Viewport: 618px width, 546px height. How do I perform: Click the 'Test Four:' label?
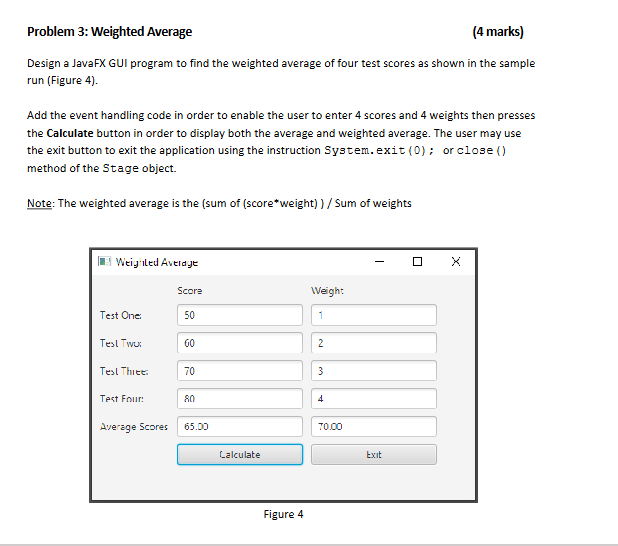(122, 399)
